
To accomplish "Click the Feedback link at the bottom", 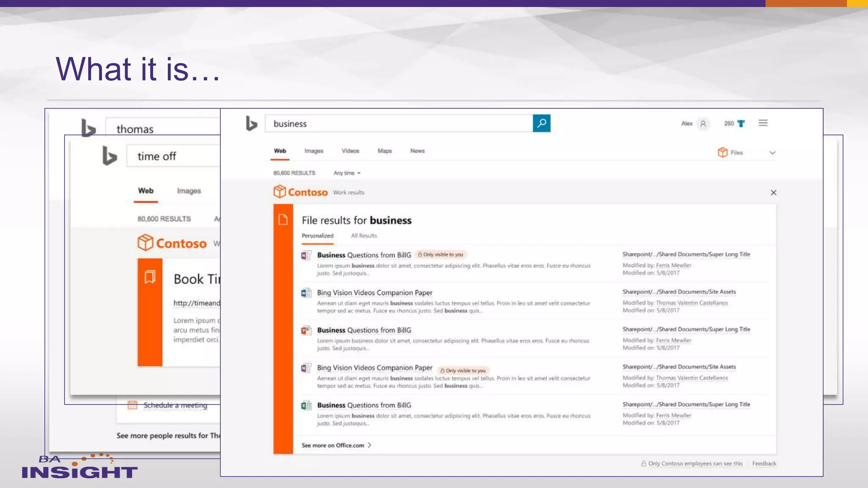I will [764, 463].
